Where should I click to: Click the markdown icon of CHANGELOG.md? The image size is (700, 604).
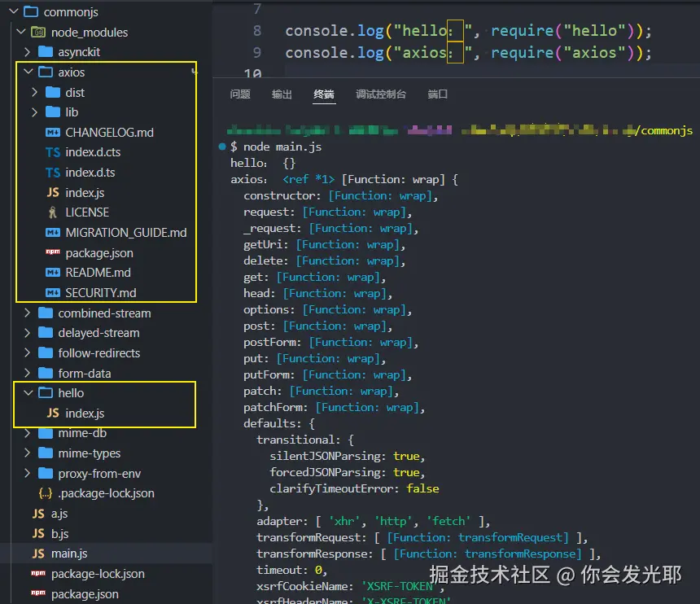[x=53, y=132]
